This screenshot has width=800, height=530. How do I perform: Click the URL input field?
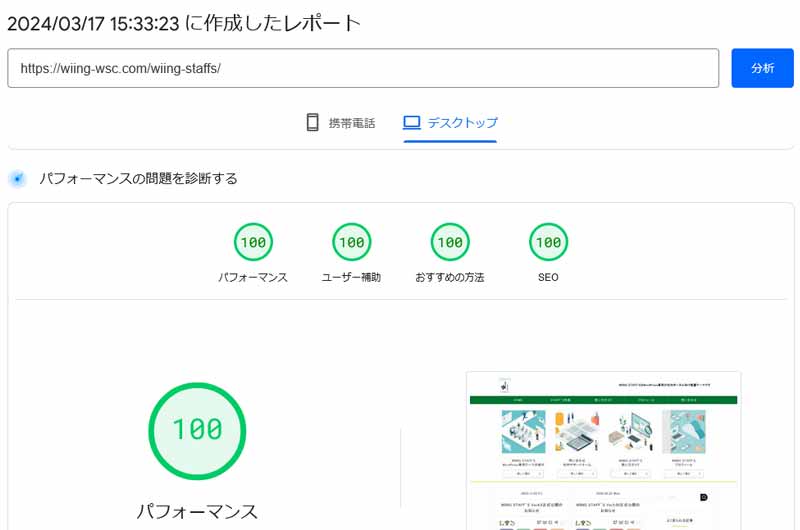363,68
